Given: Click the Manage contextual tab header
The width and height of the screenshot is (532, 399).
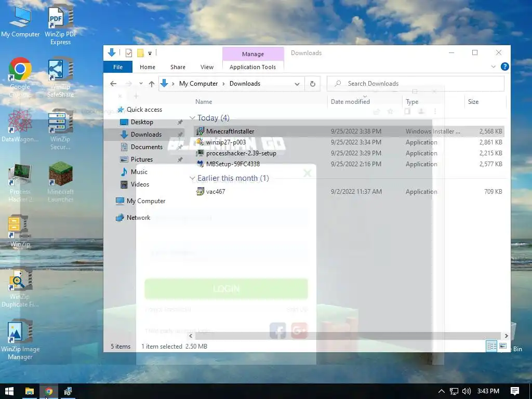Looking at the screenshot, I should coord(253,54).
